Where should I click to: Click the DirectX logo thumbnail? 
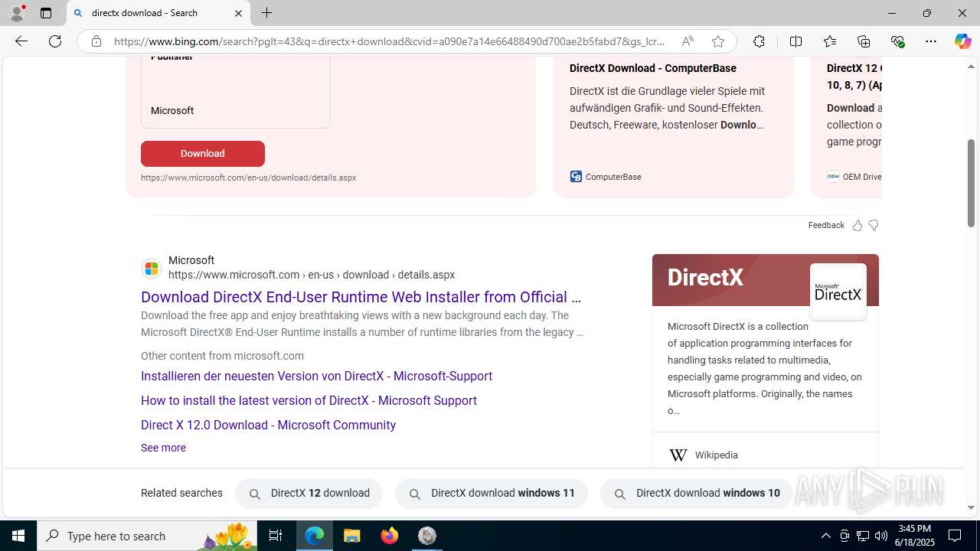point(838,292)
